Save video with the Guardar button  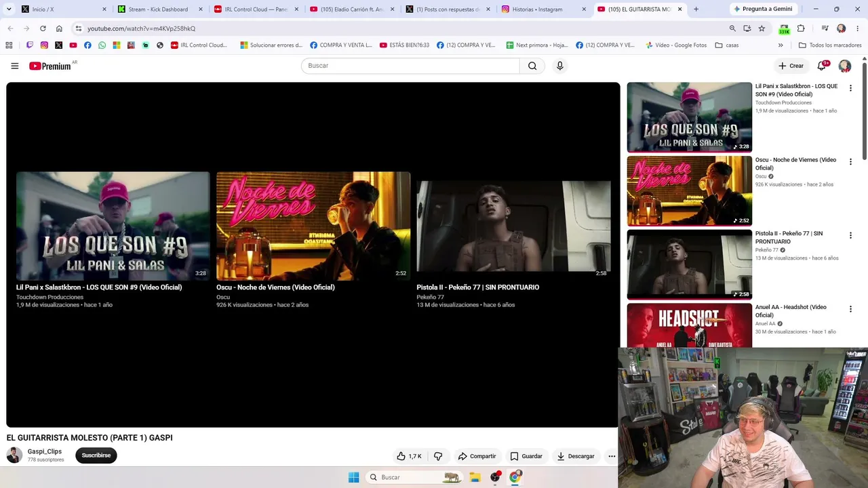[526, 456]
